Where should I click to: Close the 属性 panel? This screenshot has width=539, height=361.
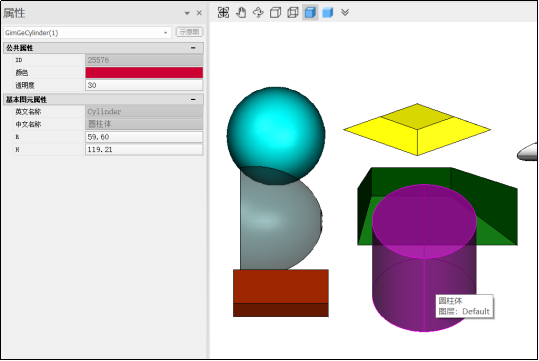click(199, 13)
